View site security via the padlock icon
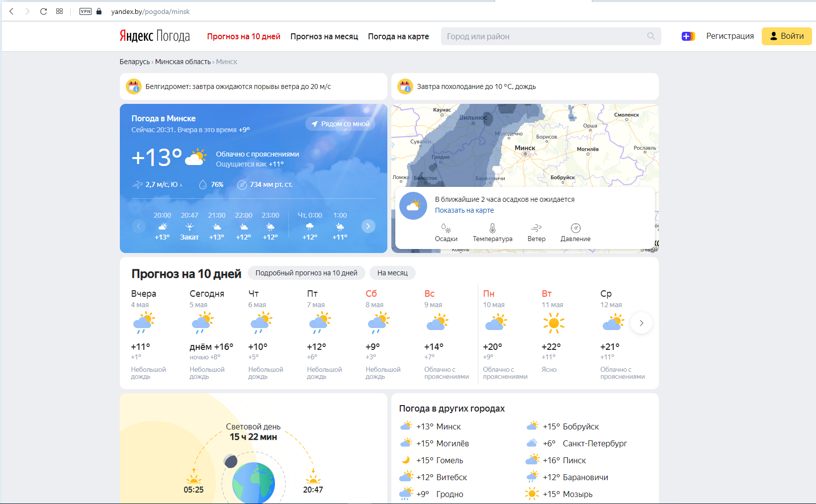This screenshot has width=816, height=504. point(99,11)
